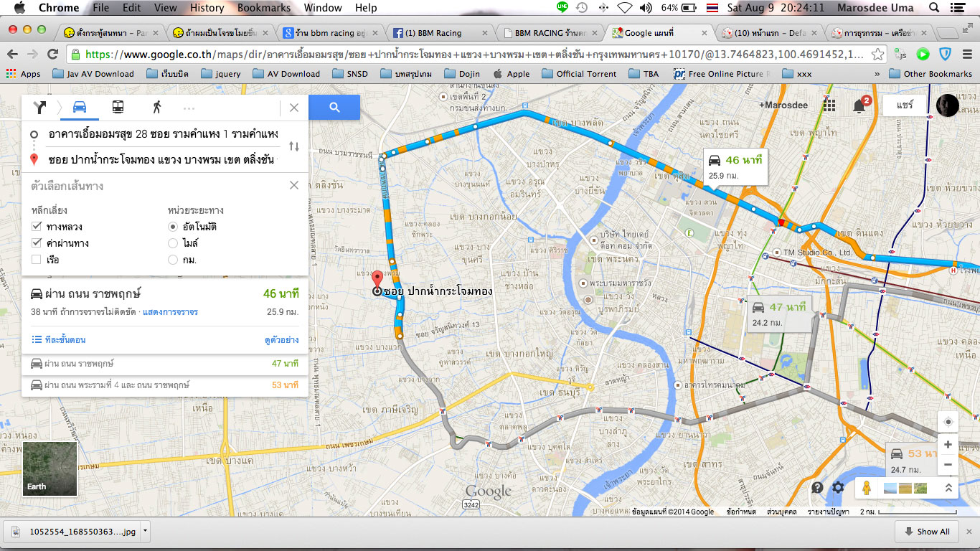Click the blue search button
Image resolution: width=980 pixels, height=551 pixels.
tap(334, 108)
